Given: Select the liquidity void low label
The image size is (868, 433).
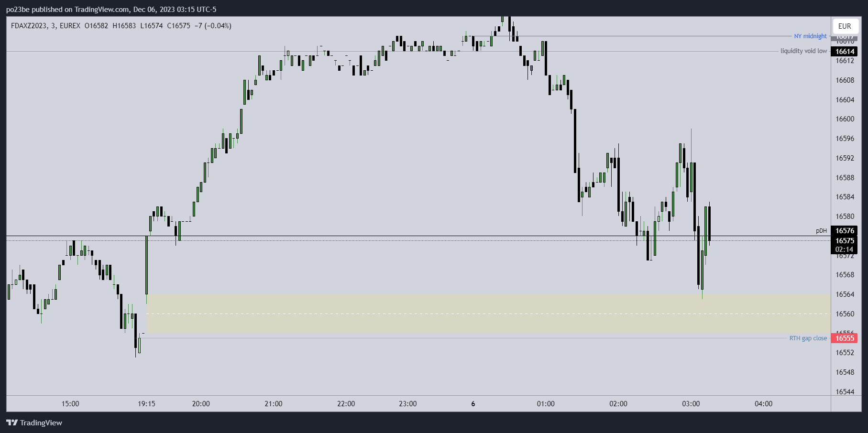Looking at the screenshot, I should (803, 51).
